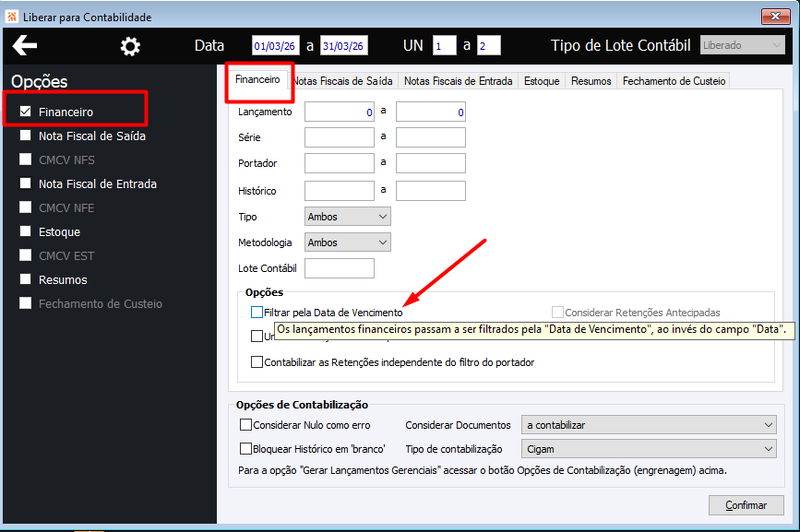Click the UN start field with 1
This screenshot has height=532, width=800.
tap(444, 46)
